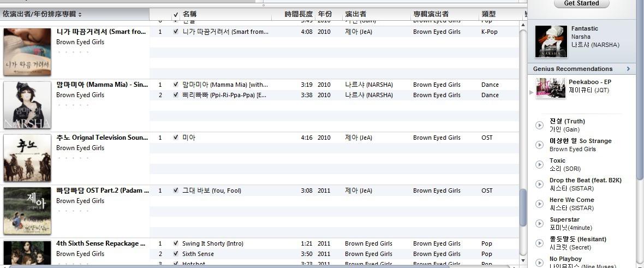Play preview of No Playboy
The height and width of the screenshot is (268, 644).
(540, 263)
